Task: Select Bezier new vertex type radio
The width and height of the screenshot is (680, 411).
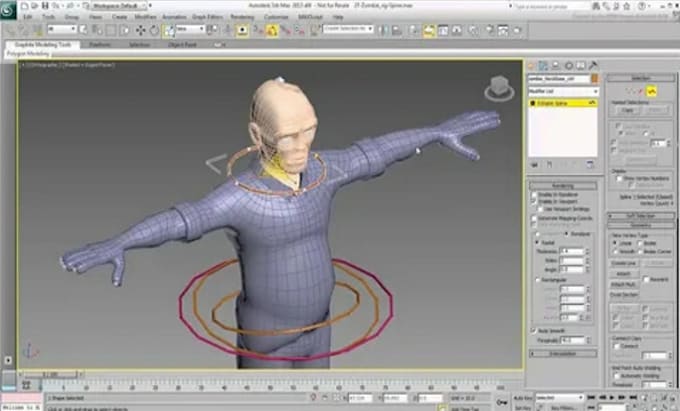Action: [640, 243]
